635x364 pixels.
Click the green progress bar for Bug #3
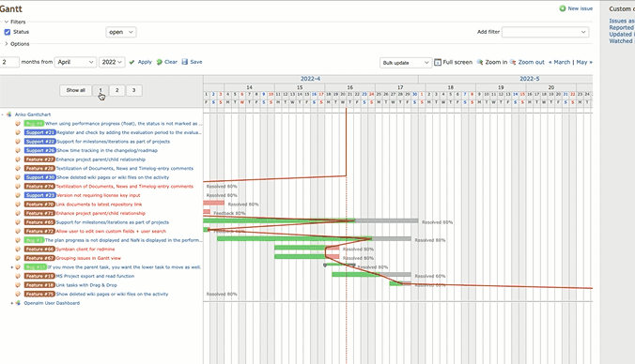(294, 238)
